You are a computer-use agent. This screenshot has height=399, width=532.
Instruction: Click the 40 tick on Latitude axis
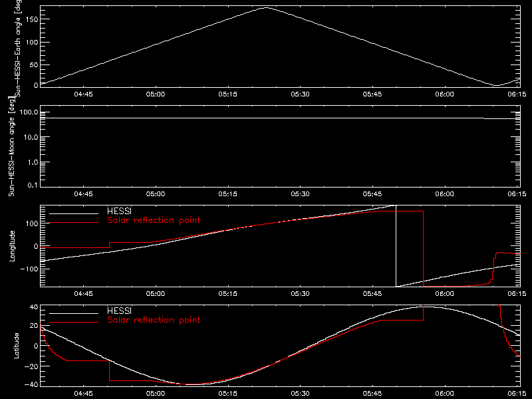[34, 307]
